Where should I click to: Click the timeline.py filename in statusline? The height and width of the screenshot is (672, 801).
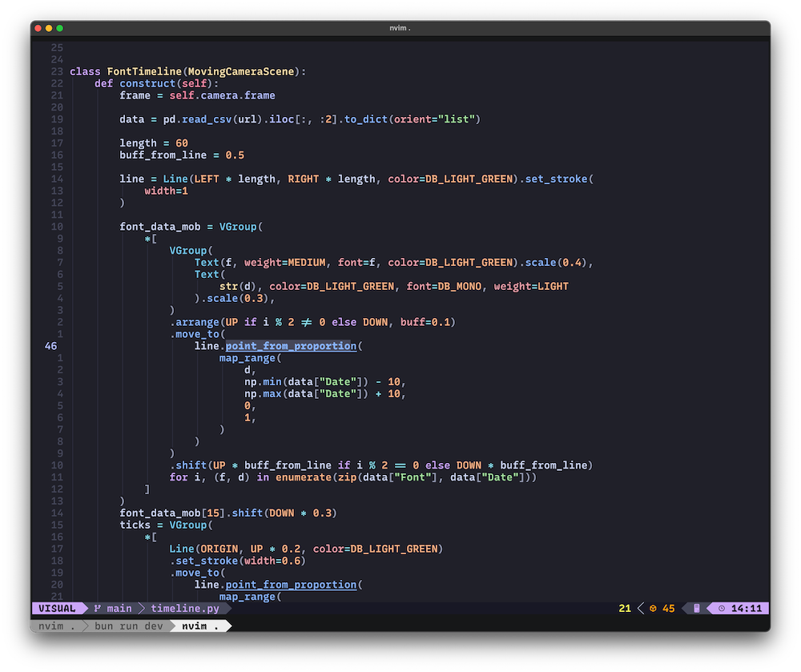pyautogui.click(x=185, y=608)
